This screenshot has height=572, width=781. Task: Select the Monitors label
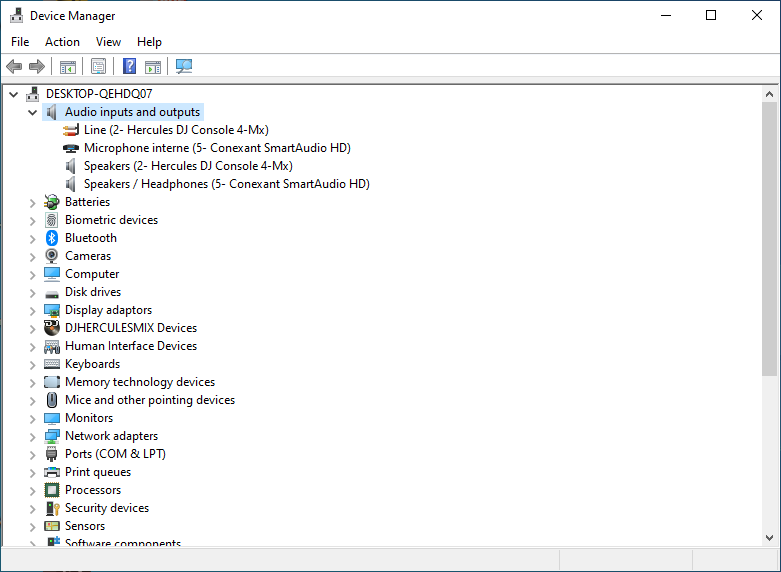click(89, 418)
